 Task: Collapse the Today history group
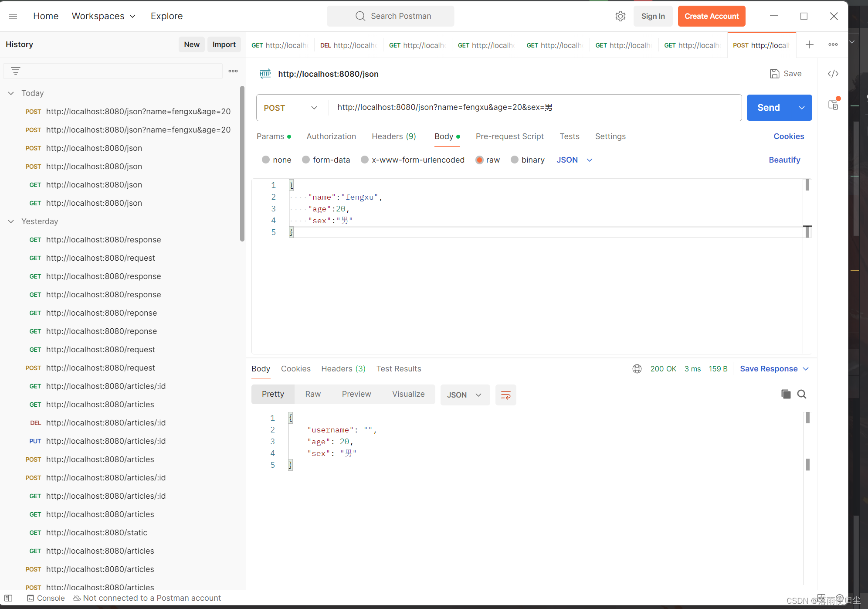[x=11, y=93]
